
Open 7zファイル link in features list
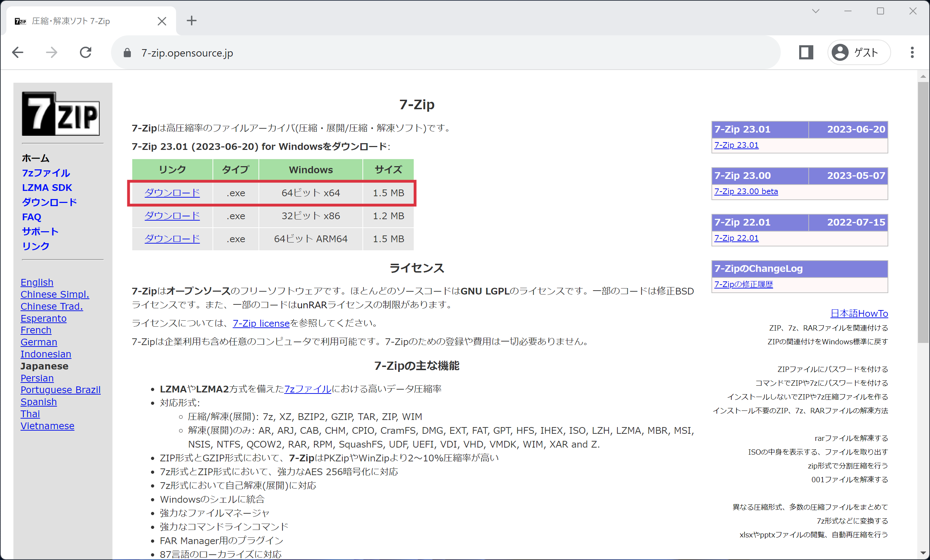pos(308,389)
